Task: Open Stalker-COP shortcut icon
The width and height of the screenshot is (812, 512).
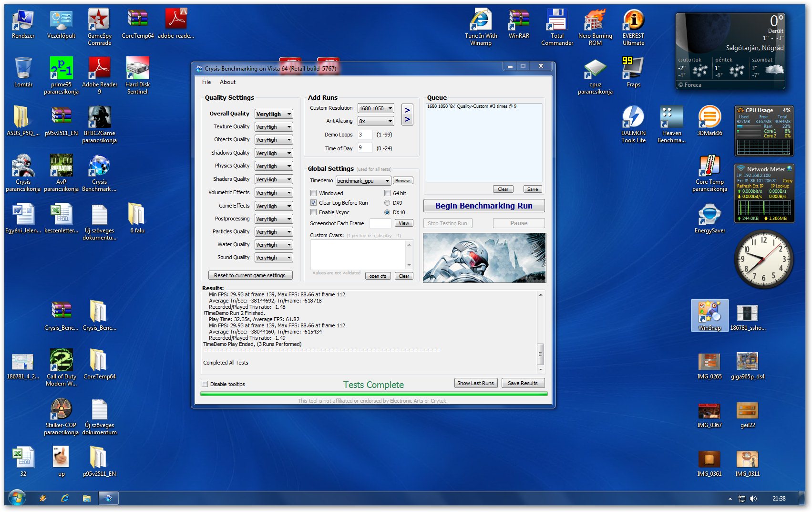Action: pos(61,416)
